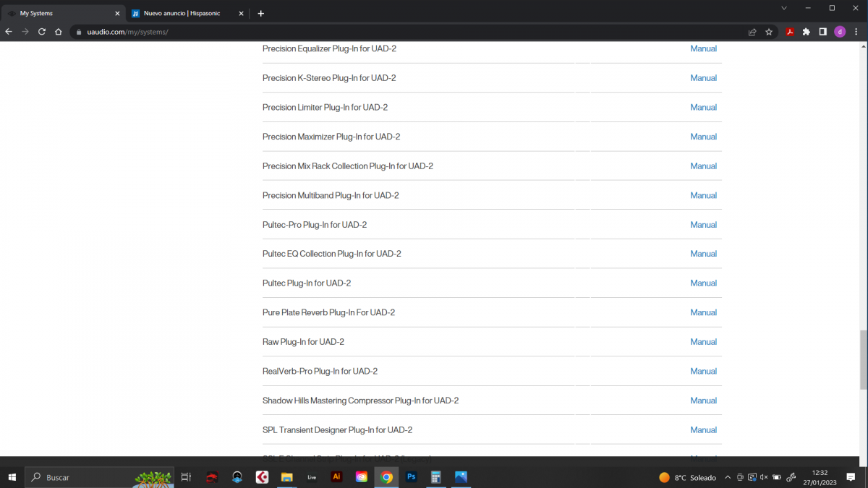Go back to the previous page

click(9, 32)
